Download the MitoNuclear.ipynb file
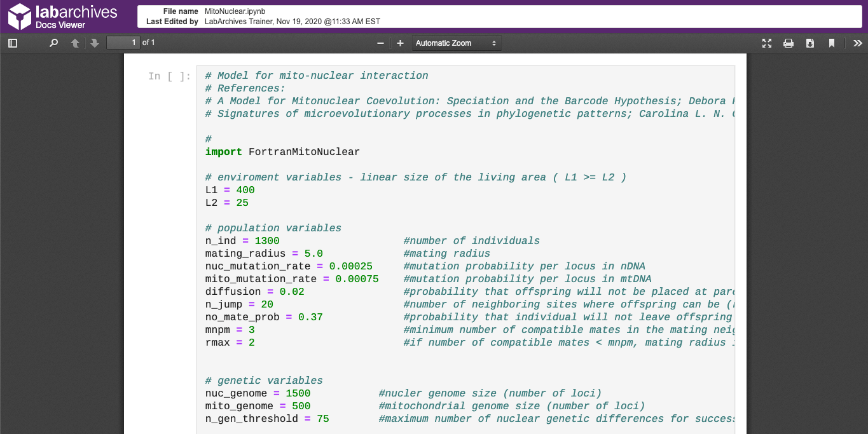 (x=809, y=43)
